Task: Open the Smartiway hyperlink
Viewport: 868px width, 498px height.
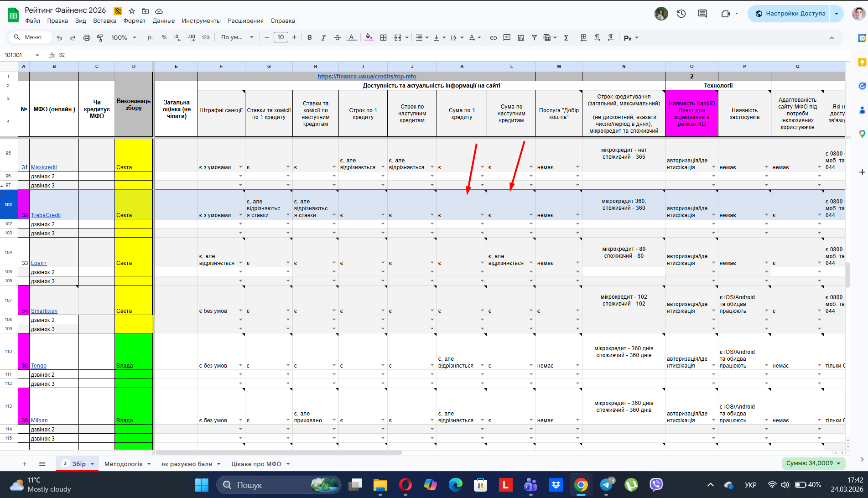Action: 44,311
